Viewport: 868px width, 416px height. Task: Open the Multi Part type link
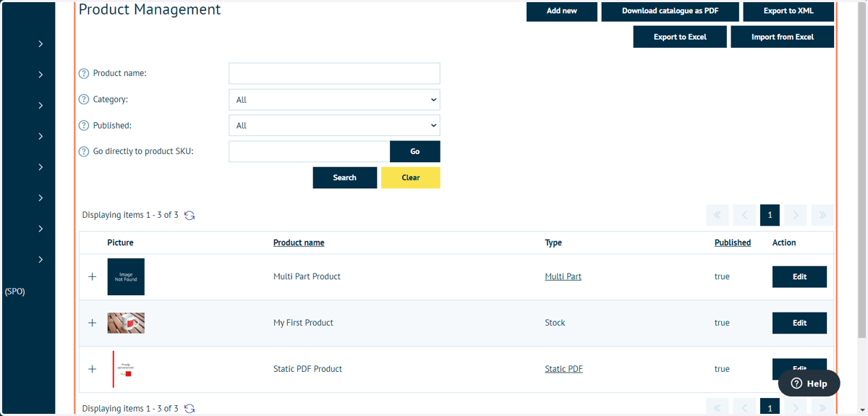[x=563, y=276]
